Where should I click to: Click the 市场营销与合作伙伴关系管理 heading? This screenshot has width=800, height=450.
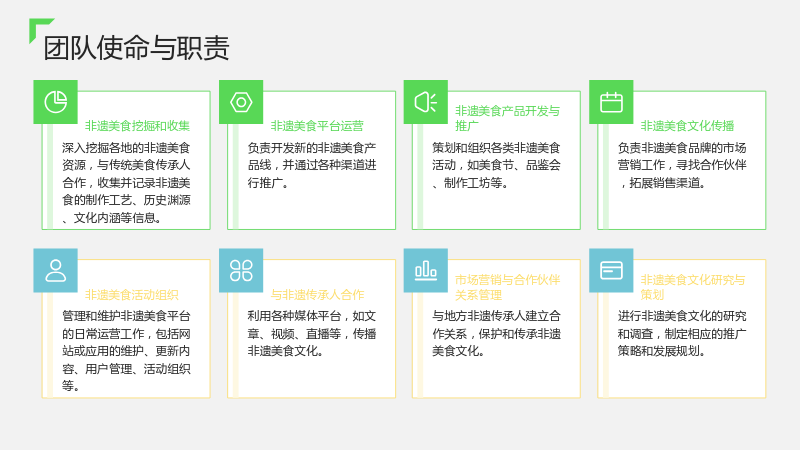tap(507, 287)
